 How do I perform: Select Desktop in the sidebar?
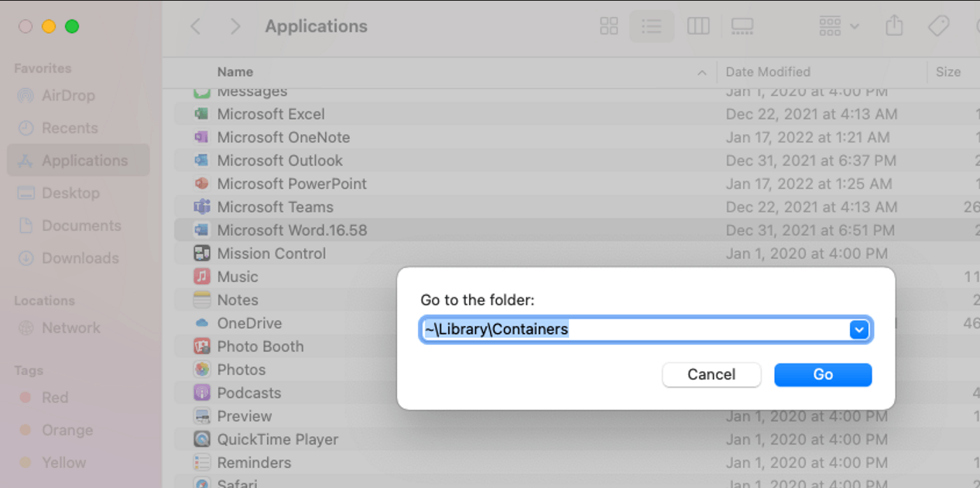point(70,194)
